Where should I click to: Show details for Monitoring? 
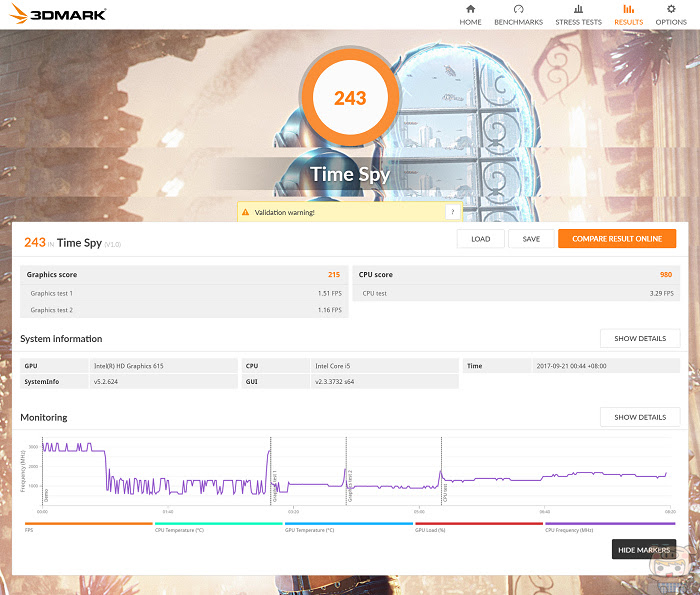[x=640, y=417]
